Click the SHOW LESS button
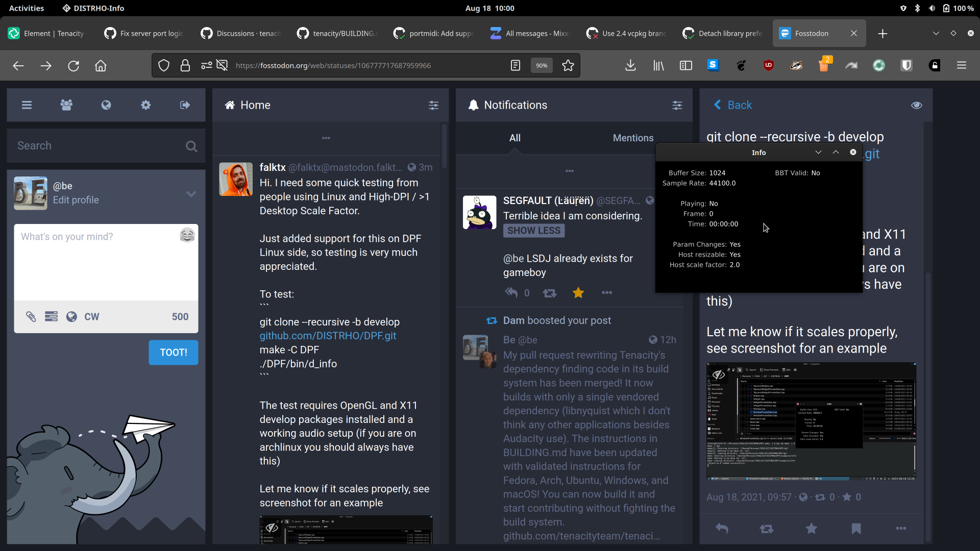 (x=534, y=231)
